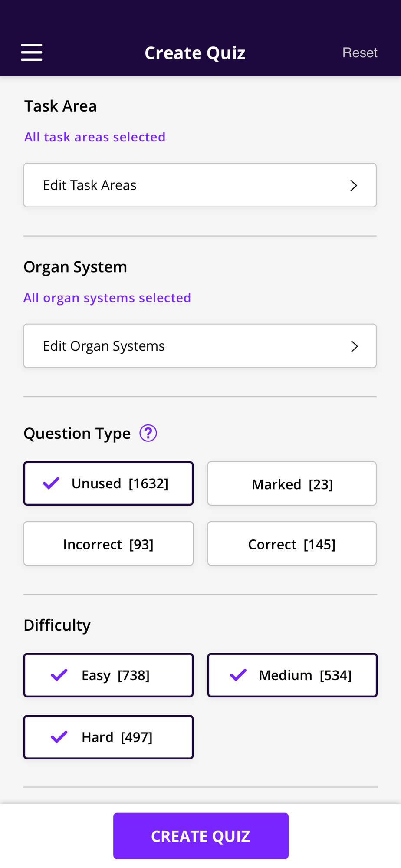Open Edit Organ Systems
The width and height of the screenshot is (401, 868).
(x=200, y=346)
